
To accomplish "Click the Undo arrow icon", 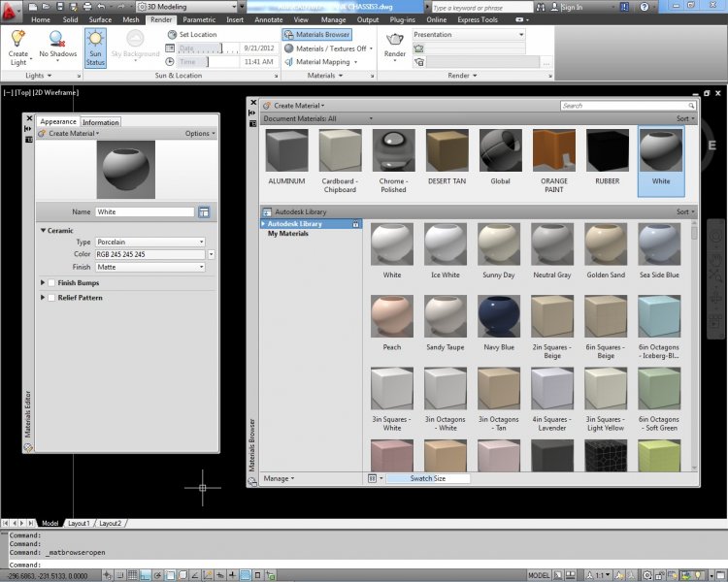I will click(x=101, y=7).
